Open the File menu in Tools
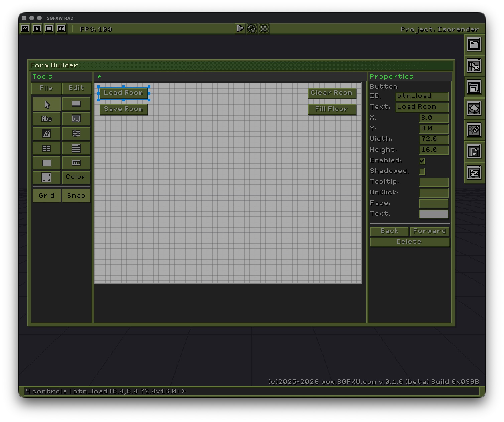 [46, 88]
